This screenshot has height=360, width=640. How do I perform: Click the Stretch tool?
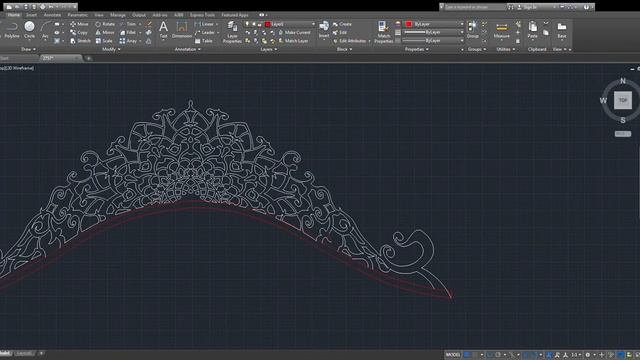(x=80, y=41)
